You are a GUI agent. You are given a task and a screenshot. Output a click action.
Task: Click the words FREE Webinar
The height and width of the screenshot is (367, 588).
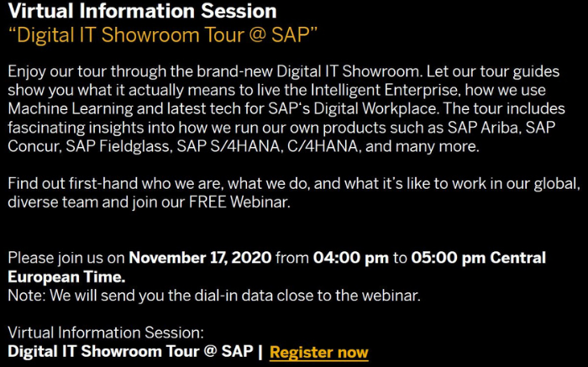point(239,202)
